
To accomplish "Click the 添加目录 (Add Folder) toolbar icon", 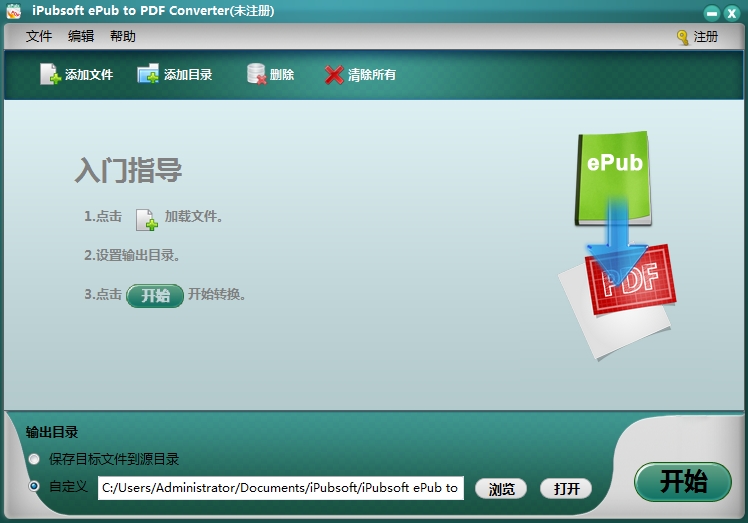I will click(148, 74).
